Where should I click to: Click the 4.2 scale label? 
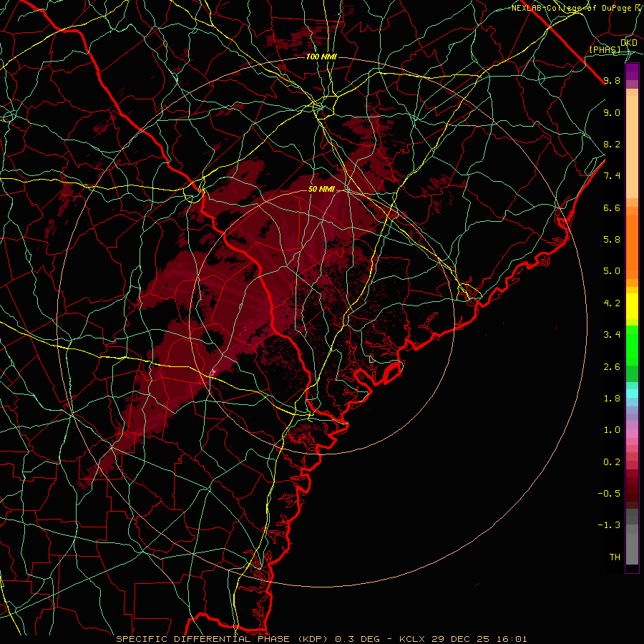[612, 303]
